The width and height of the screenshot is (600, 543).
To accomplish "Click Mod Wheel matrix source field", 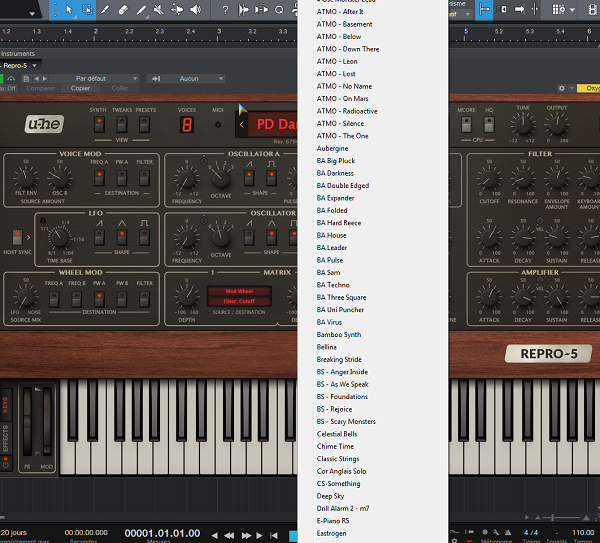I will tap(239, 291).
